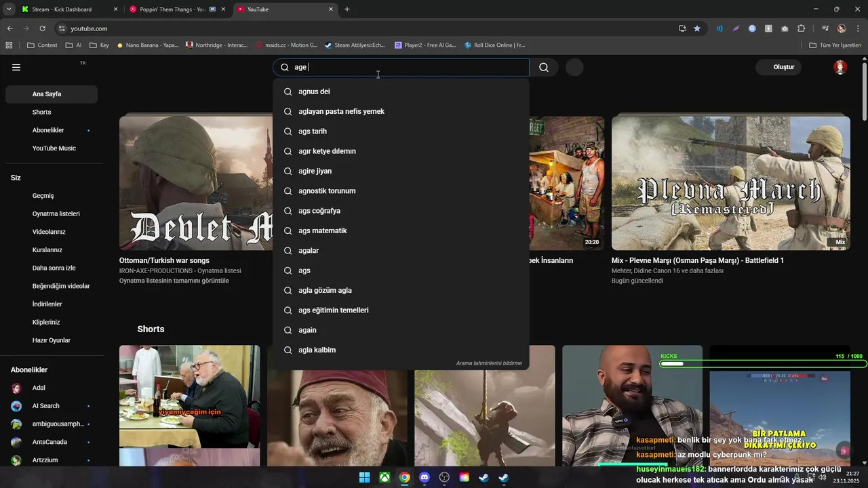The image size is (868, 488).
Task: Open Tüm Yer İşaretleri folder
Action: (x=835, y=45)
